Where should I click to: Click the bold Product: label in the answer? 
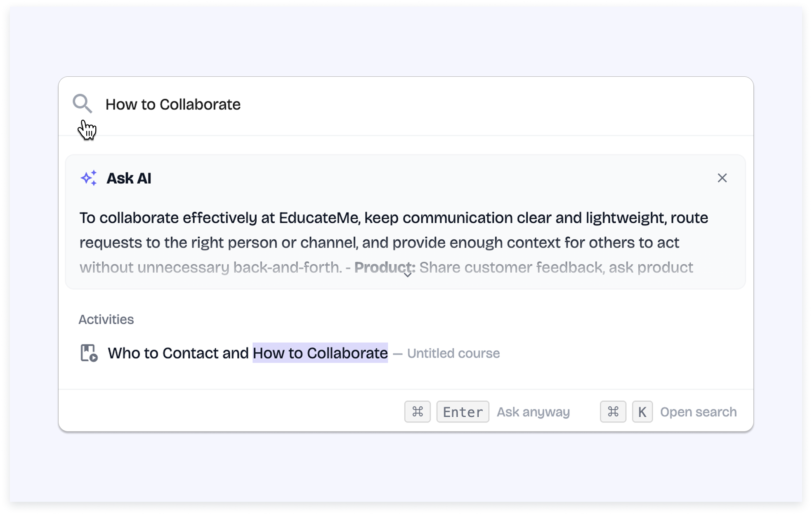click(x=385, y=267)
